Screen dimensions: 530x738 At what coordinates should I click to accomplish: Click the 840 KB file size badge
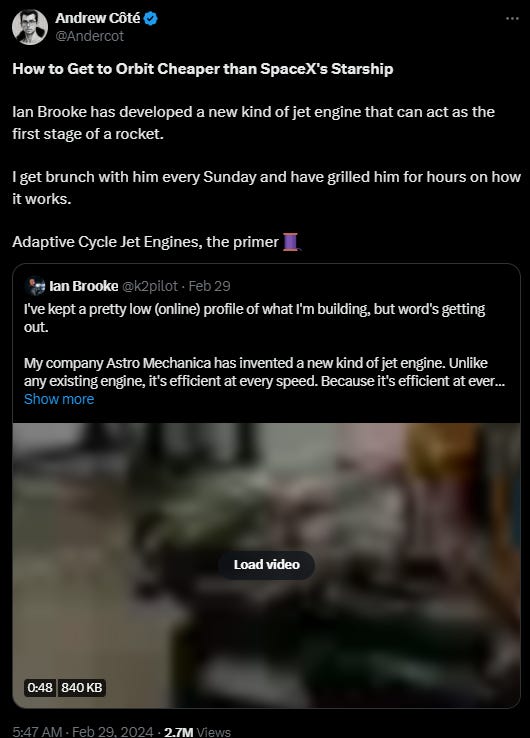coord(82,688)
